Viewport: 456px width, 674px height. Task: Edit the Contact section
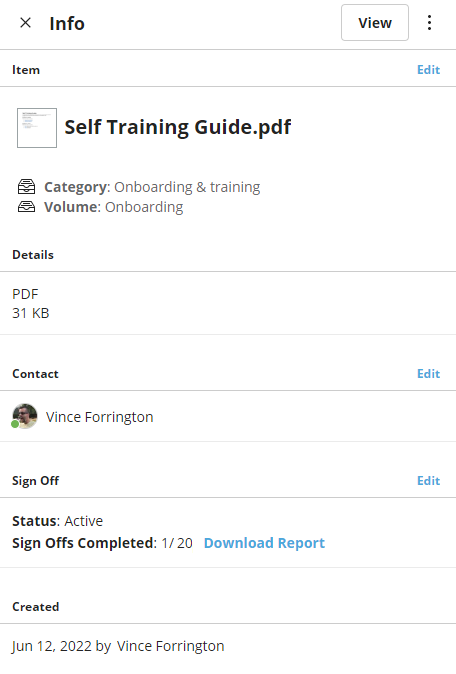(428, 374)
